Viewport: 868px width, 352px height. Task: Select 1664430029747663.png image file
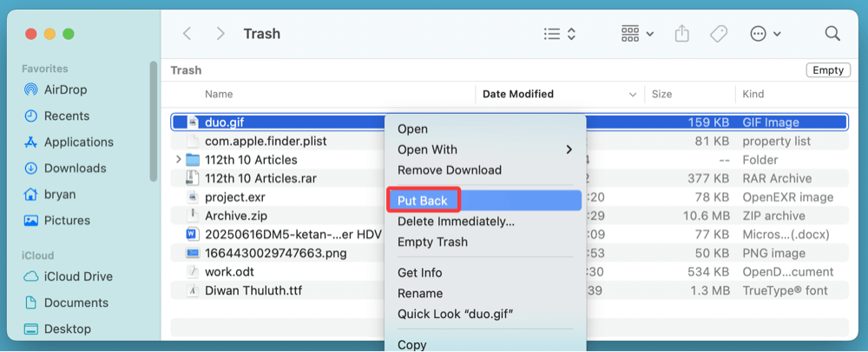click(276, 253)
